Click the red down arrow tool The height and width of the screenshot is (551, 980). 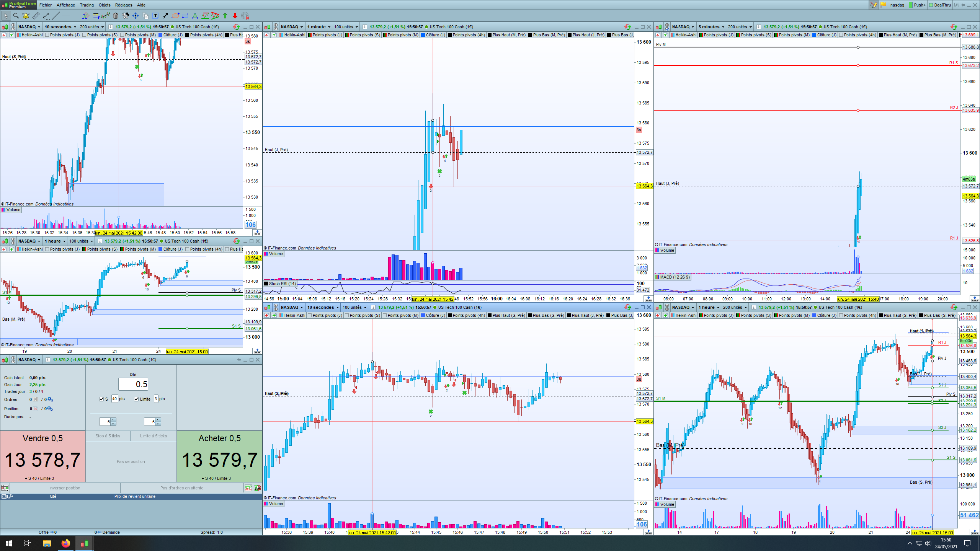point(235,16)
